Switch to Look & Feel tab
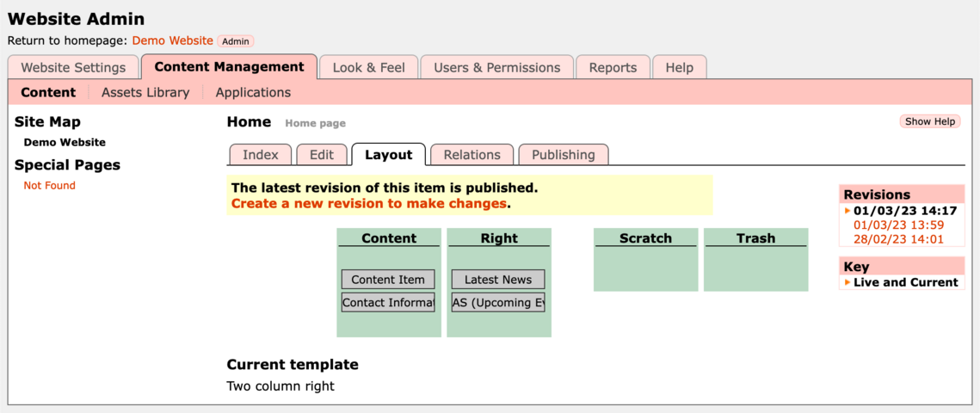This screenshot has height=413, width=980. point(368,67)
